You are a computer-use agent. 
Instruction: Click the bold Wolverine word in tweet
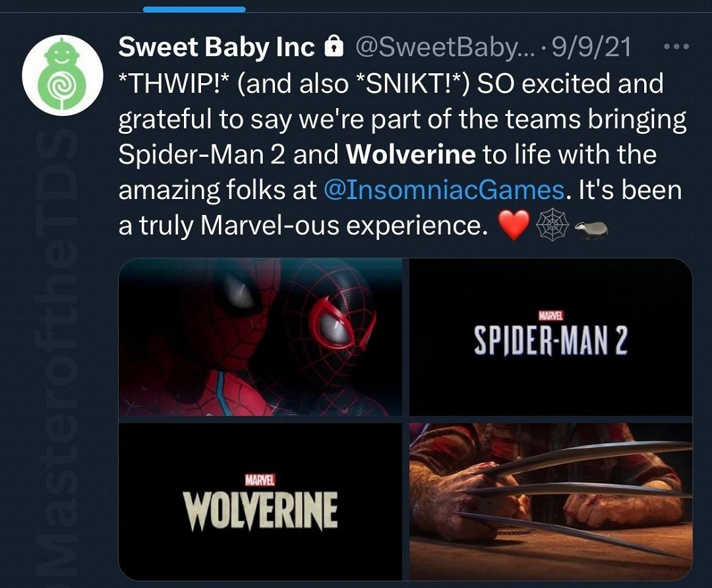[x=410, y=156]
